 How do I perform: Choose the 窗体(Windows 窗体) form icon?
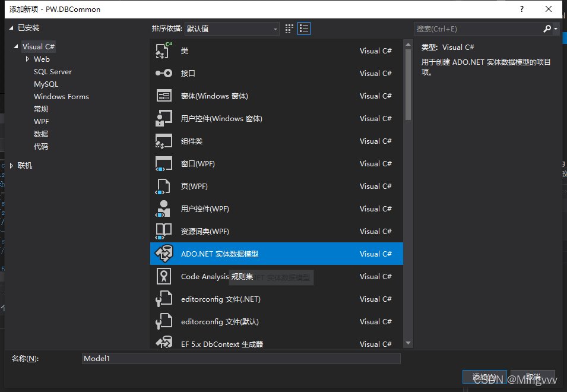164,96
